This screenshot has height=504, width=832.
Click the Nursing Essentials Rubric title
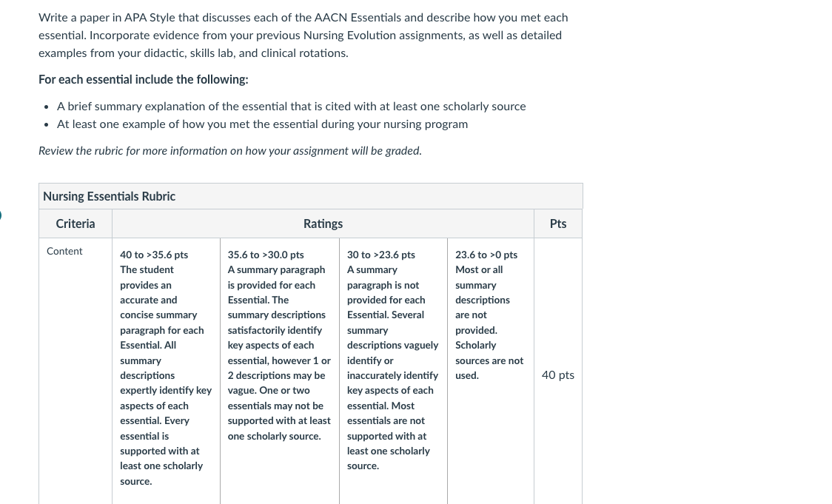109,196
